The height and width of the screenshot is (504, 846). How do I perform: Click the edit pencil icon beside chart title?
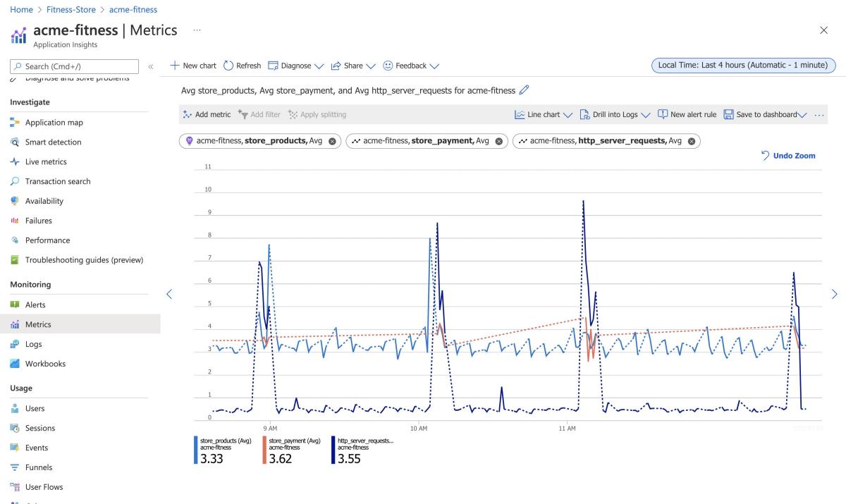pos(523,90)
